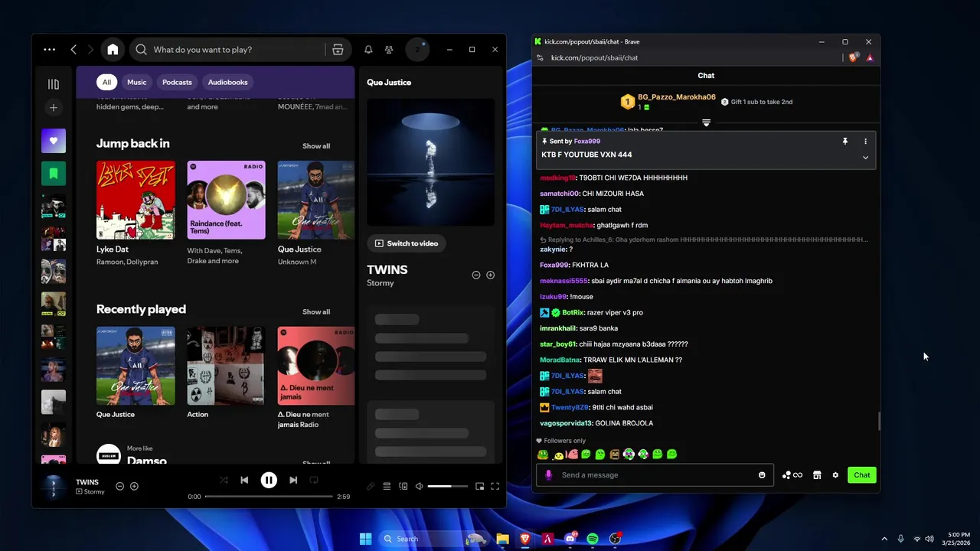The image size is (980, 551).
Task: Toggle shuffle in Spotify player
Action: pyautogui.click(x=224, y=480)
